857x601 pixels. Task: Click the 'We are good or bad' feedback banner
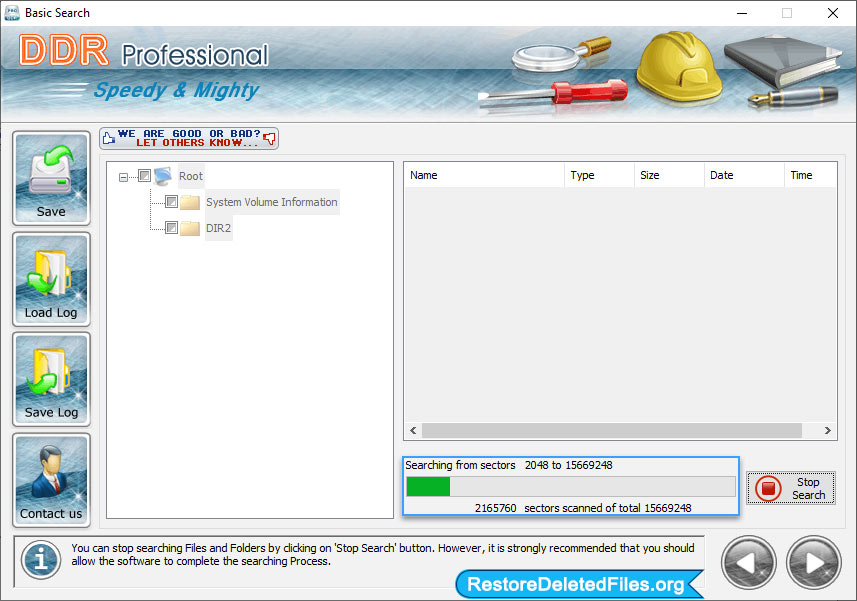point(189,138)
